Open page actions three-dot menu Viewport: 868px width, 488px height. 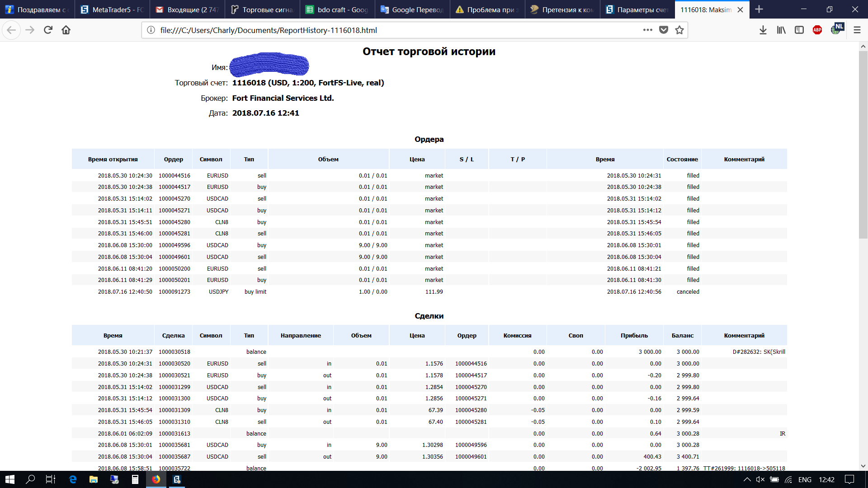tap(647, 30)
